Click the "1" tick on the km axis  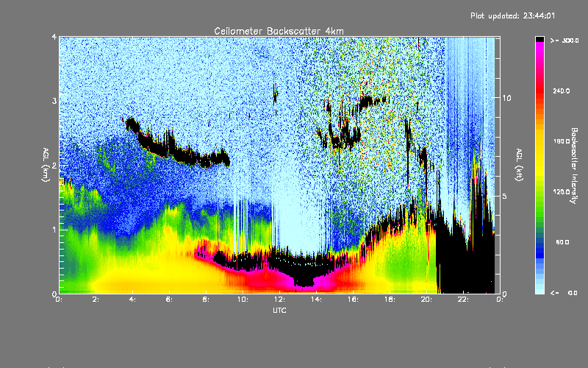pyautogui.click(x=54, y=230)
